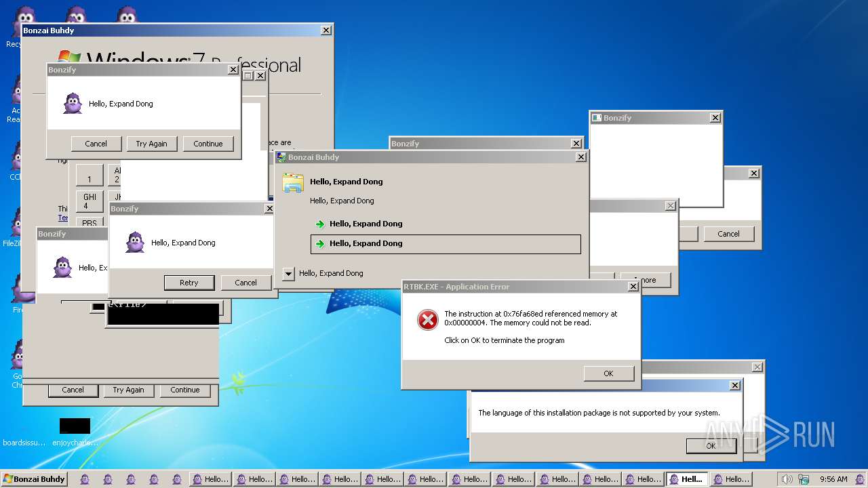Click Cancel next to the Retry button

coord(245,283)
